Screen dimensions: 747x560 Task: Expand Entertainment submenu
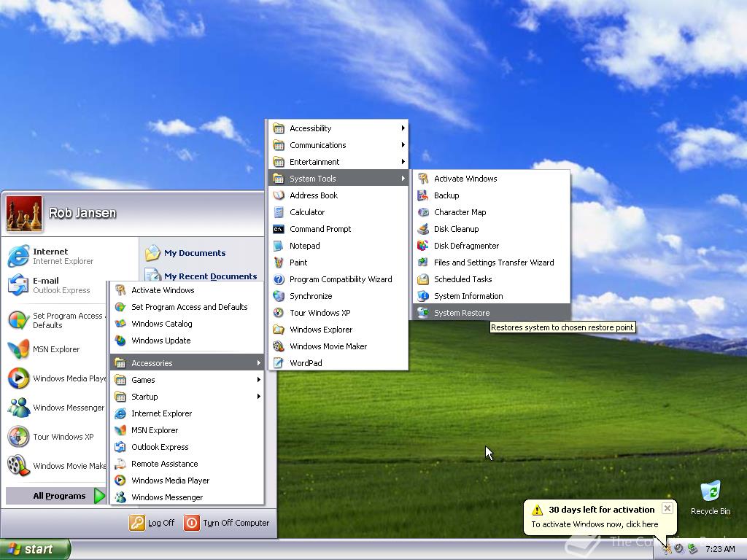338,162
